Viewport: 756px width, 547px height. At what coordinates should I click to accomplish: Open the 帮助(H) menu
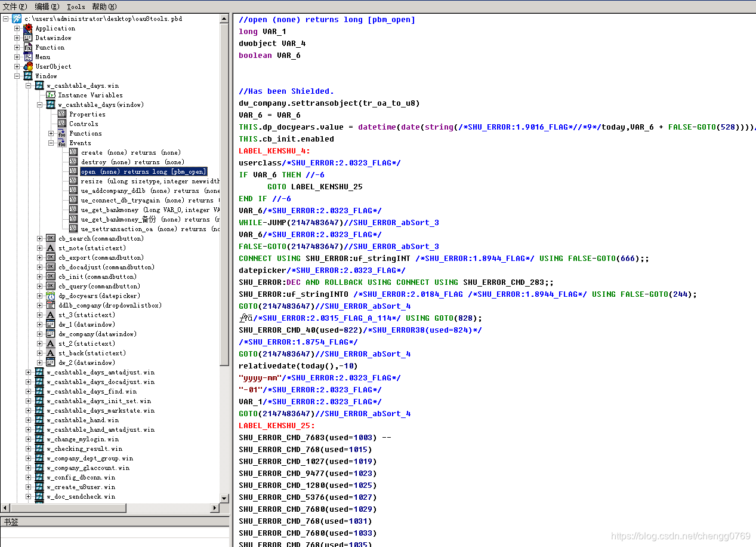pos(103,7)
